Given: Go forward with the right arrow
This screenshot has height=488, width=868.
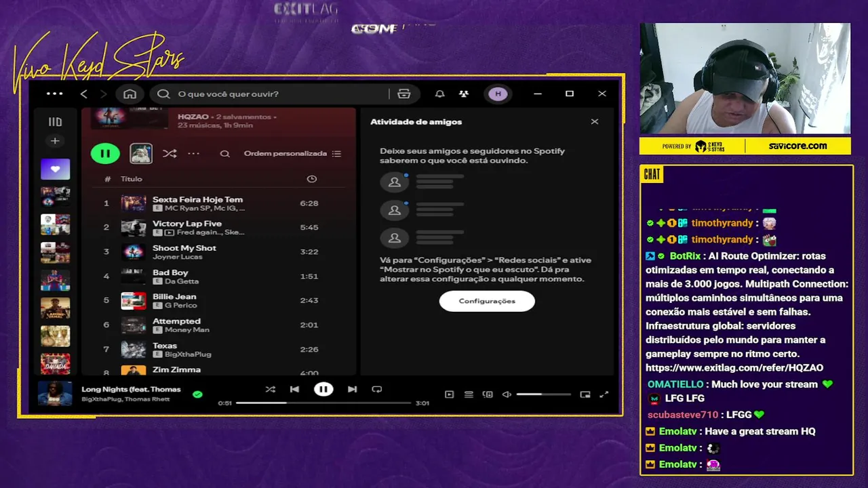Looking at the screenshot, I should pyautogui.click(x=103, y=94).
